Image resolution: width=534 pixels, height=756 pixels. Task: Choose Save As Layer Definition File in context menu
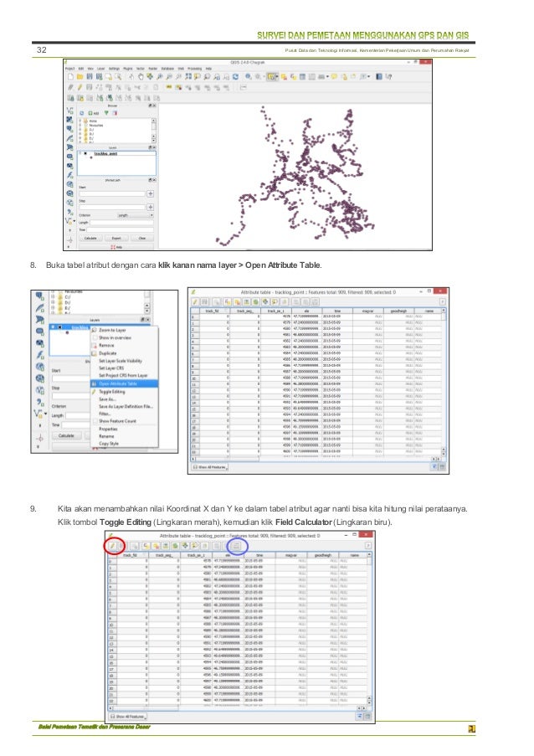tap(126, 406)
